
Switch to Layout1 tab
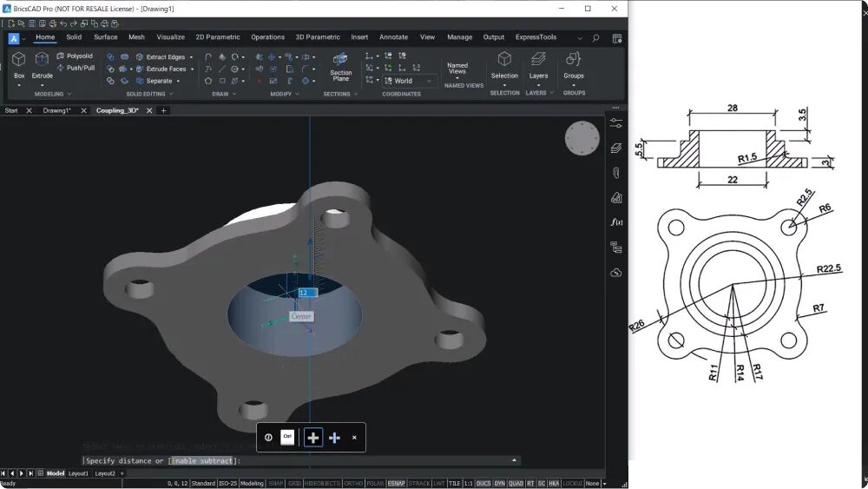coord(78,473)
